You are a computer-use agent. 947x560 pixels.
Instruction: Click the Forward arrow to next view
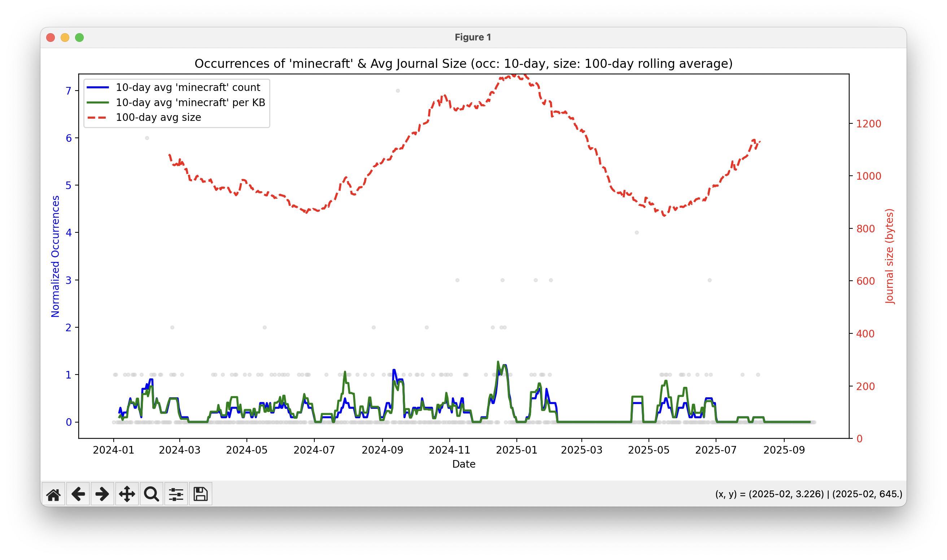(102, 494)
